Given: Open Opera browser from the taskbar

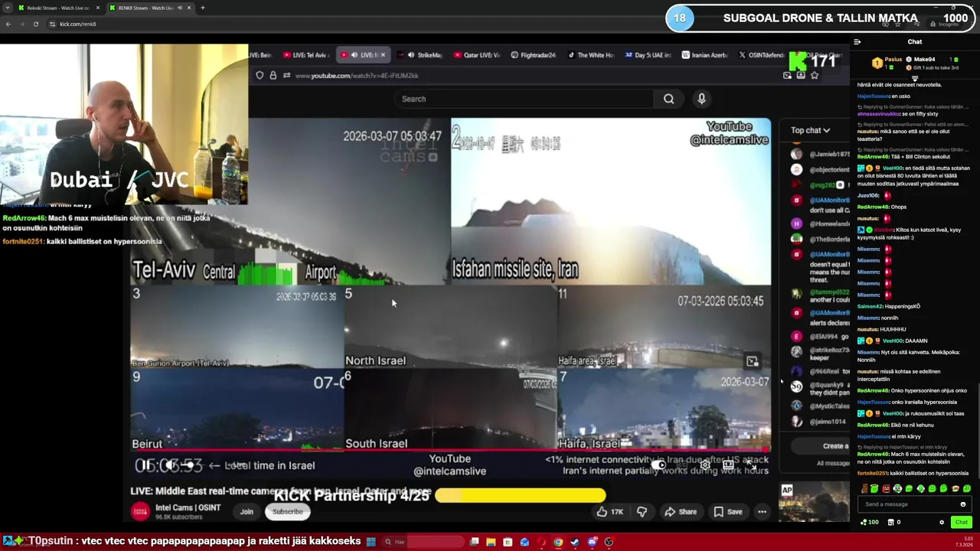Looking at the screenshot, I should [x=541, y=542].
